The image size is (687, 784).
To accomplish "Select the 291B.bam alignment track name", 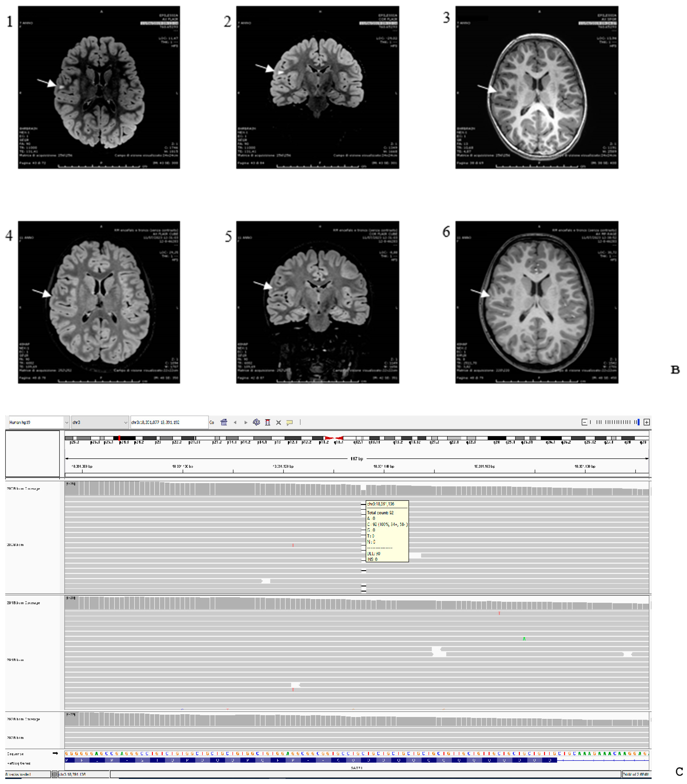I will tap(15, 660).
